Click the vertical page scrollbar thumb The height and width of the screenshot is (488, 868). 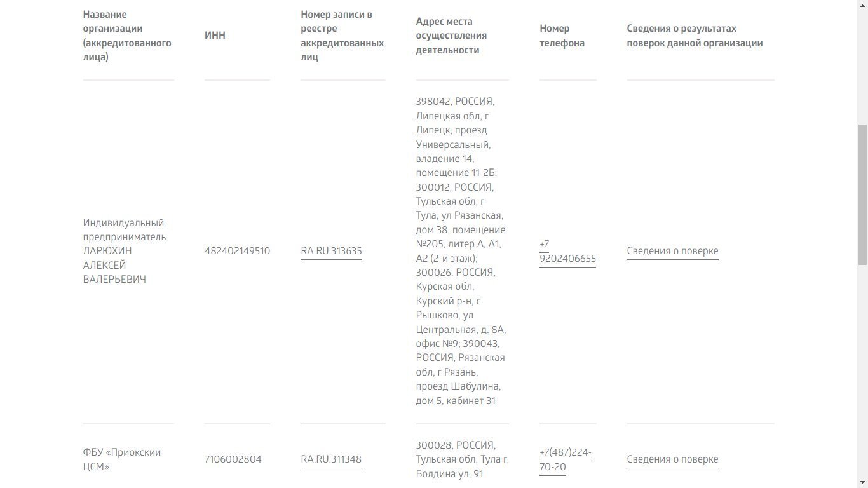tap(862, 194)
